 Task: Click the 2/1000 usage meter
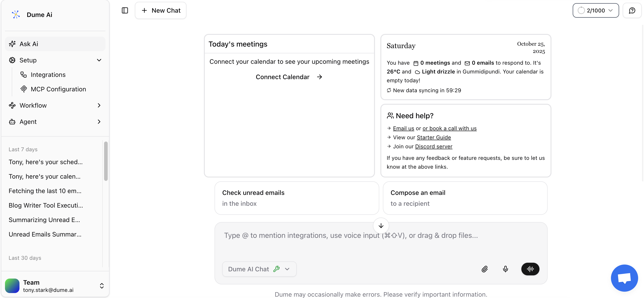coord(596,10)
